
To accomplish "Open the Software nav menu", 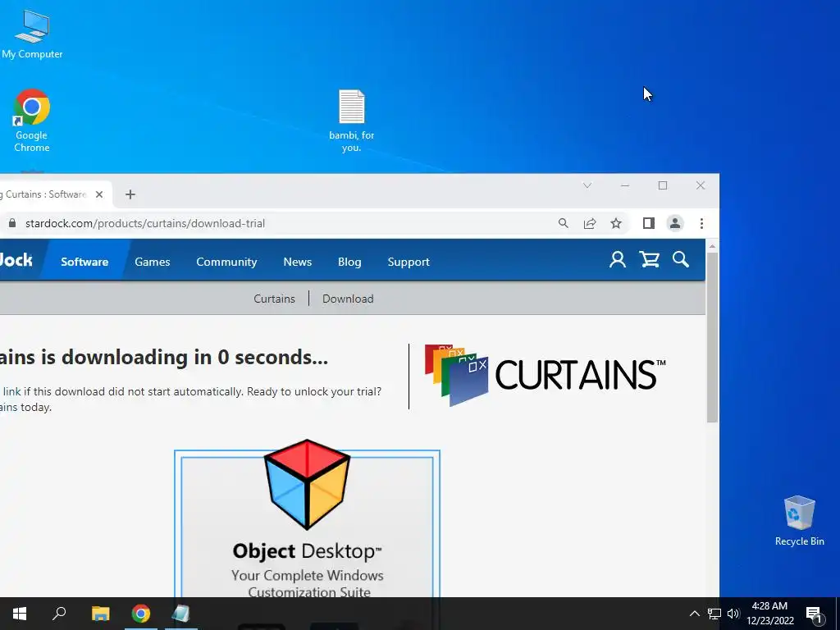I will (x=84, y=262).
